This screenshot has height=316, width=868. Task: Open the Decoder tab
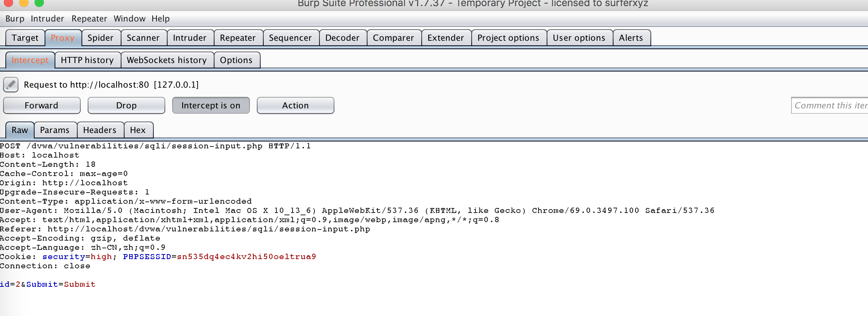click(342, 38)
